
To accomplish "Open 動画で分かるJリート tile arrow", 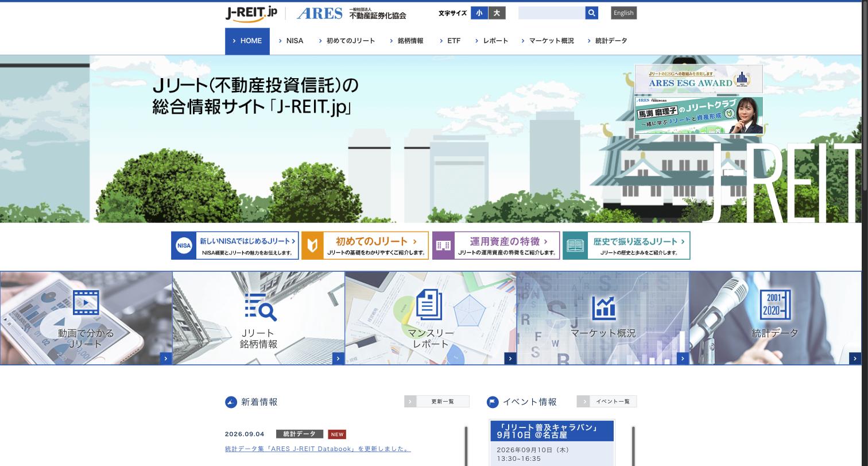I will (x=166, y=359).
